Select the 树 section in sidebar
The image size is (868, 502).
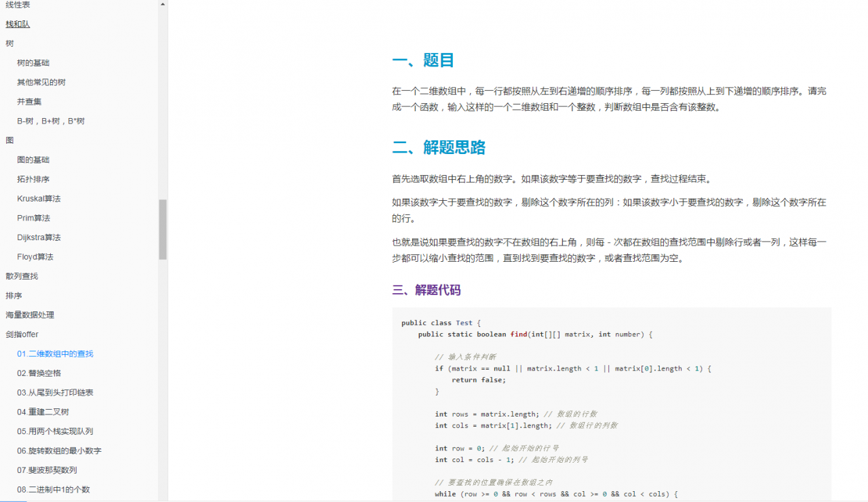pos(9,43)
